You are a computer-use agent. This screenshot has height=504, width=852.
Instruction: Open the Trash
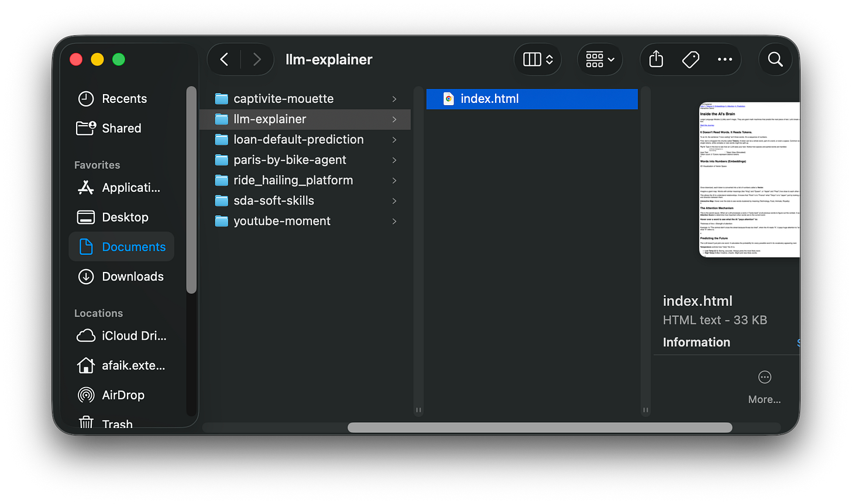116,423
